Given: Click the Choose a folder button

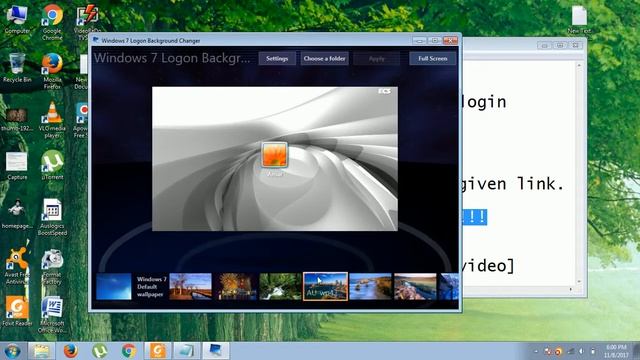Looking at the screenshot, I should 324,58.
